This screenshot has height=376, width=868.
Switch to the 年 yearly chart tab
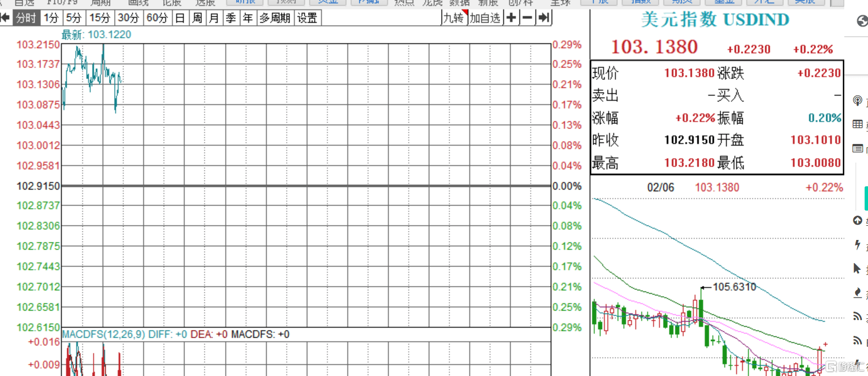pyautogui.click(x=248, y=18)
